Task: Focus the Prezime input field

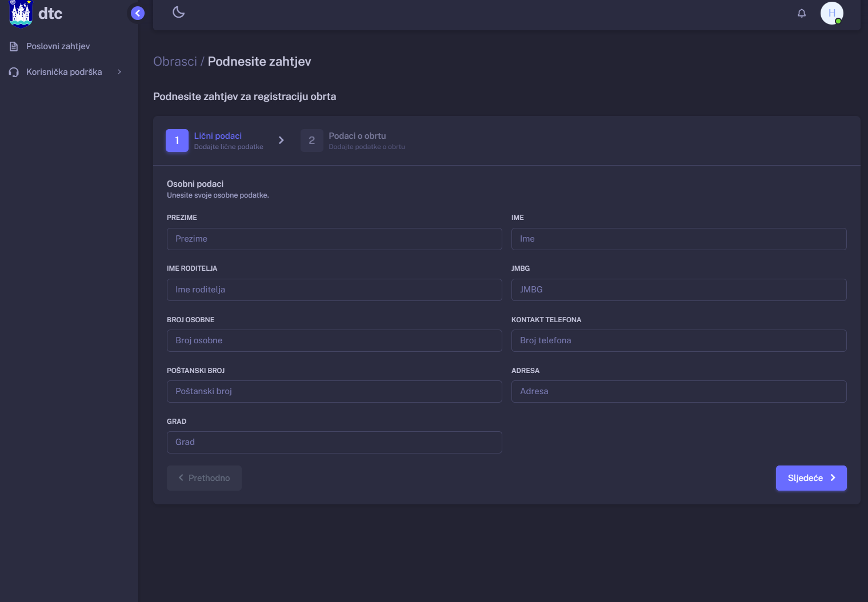Action: tap(334, 239)
